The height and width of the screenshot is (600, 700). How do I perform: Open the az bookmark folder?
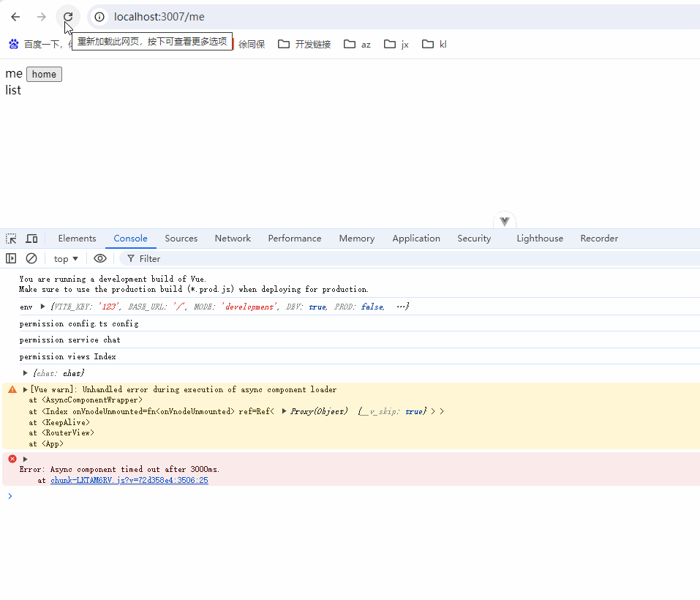tap(357, 44)
